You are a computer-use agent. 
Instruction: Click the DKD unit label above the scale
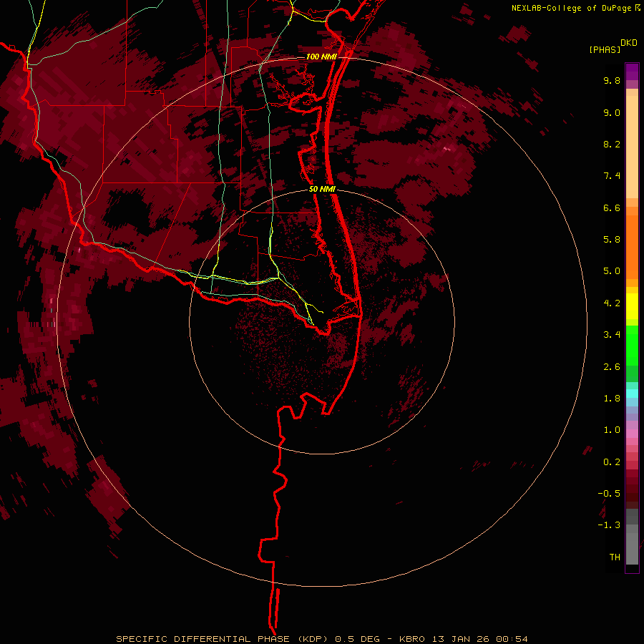629,43
